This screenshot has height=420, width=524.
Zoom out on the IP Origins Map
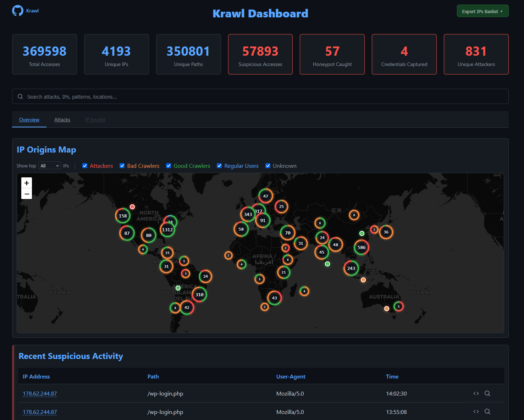point(27,194)
